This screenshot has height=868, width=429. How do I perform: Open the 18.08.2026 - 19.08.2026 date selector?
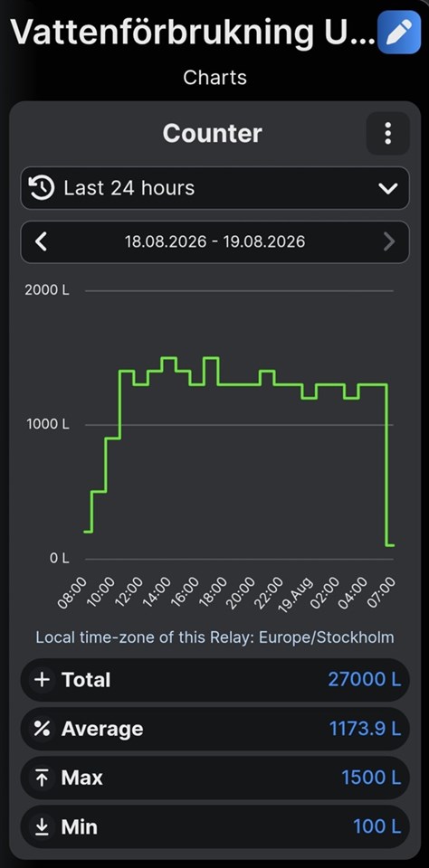coord(215,242)
